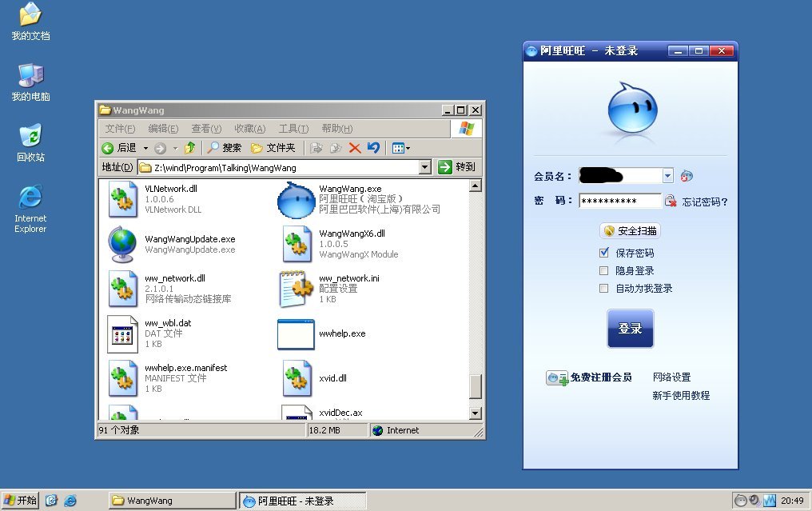
Task: Click the file list scroll down arrow
Action: [x=476, y=413]
